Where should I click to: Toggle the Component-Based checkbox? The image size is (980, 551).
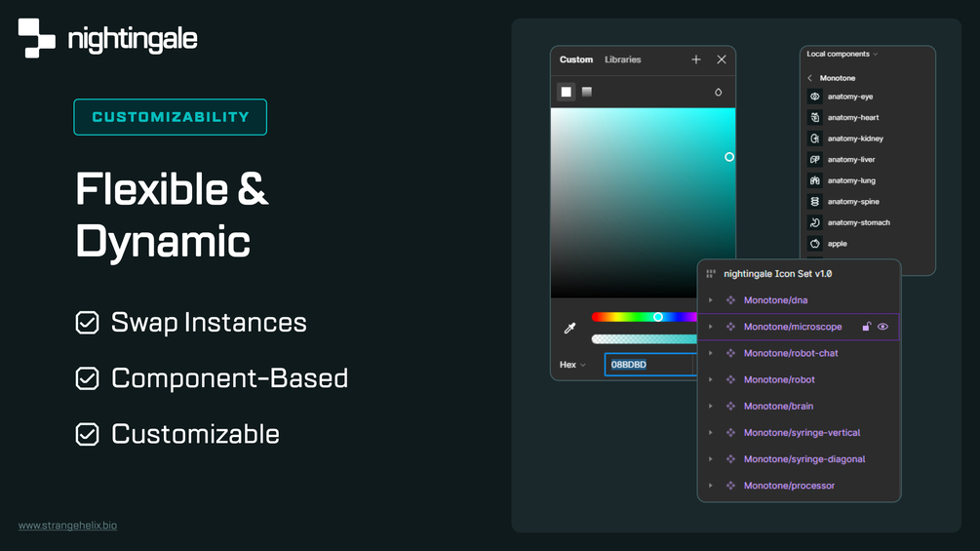click(87, 378)
